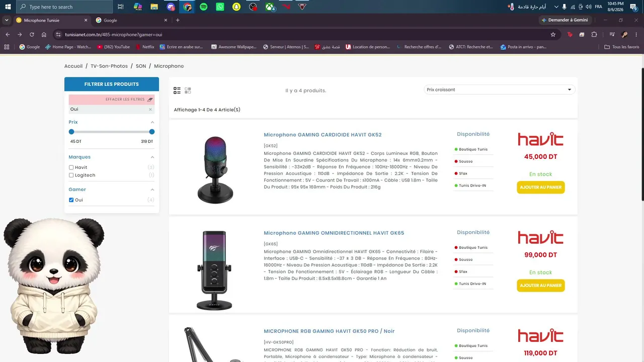Screen dimensions: 644x362
Task: Open the Tous les favoris folder
Action: 622,47
